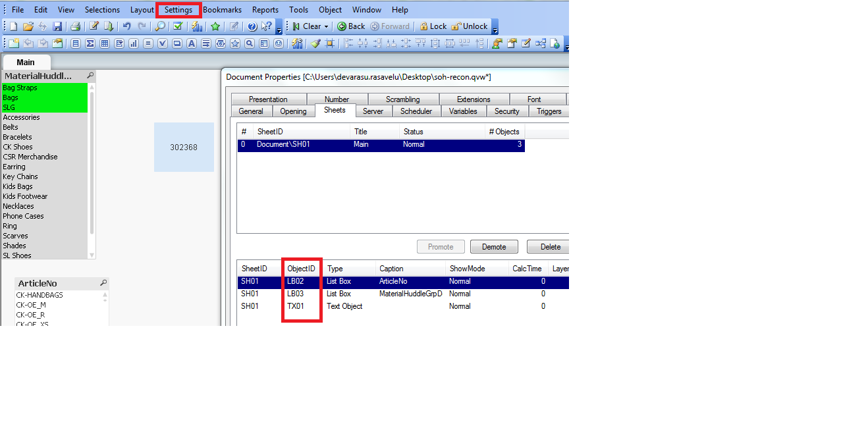Select the TX01 Text Object row
The width and height of the screenshot is (868, 428).
(403, 306)
